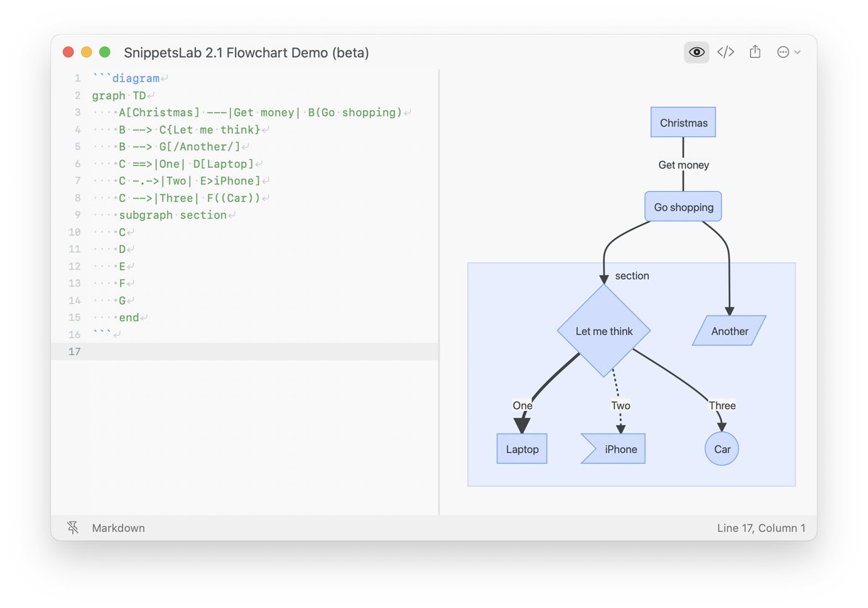Click the Let me think diamond node
Viewport: 868px width, 608px height.
(x=604, y=331)
